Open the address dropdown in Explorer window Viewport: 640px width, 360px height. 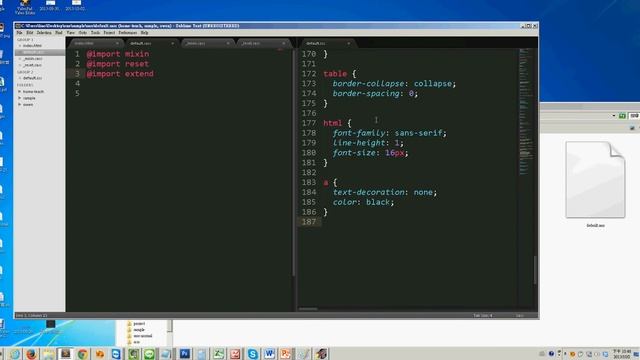pyautogui.click(x=613, y=116)
